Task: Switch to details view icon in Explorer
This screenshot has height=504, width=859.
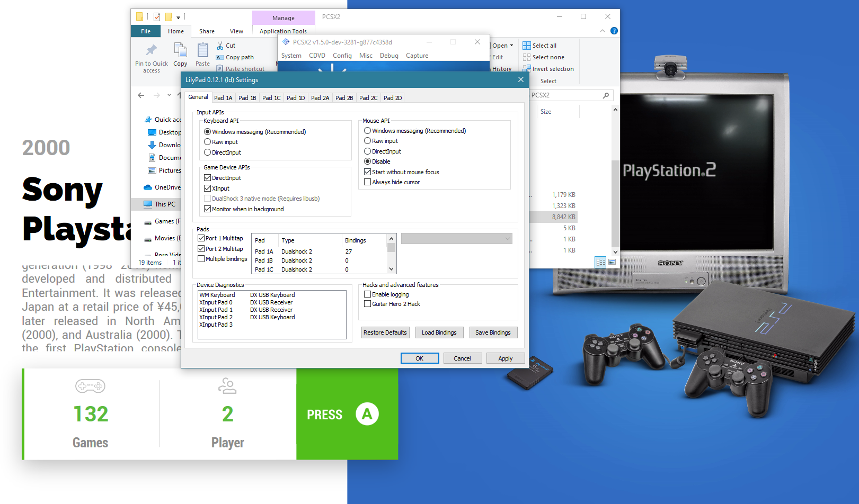Action: (x=600, y=262)
